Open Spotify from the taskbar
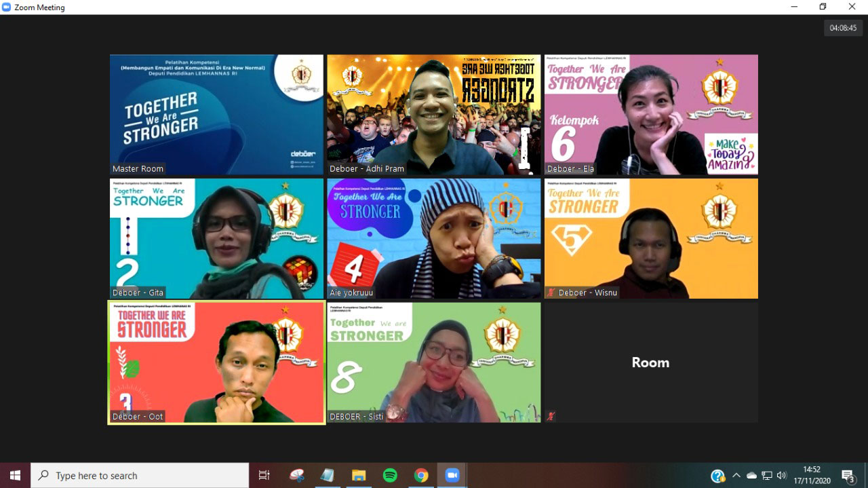The width and height of the screenshot is (868, 488). [390, 475]
